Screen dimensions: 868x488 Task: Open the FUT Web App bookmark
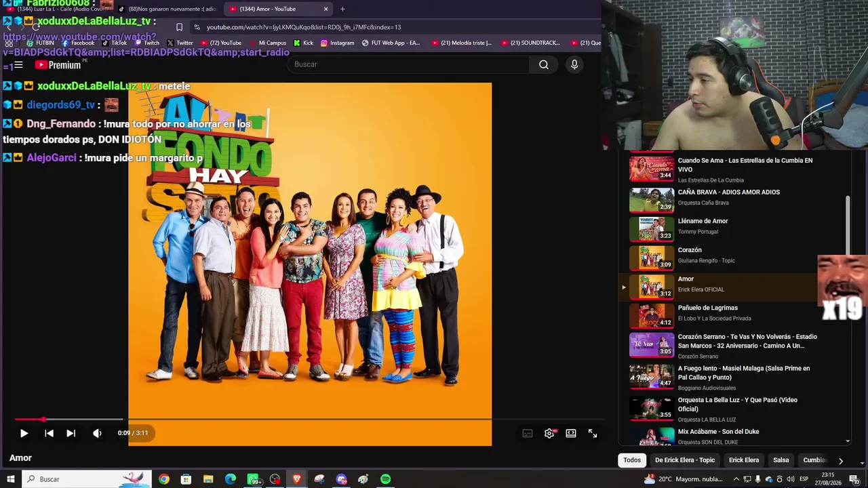coord(391,43)
